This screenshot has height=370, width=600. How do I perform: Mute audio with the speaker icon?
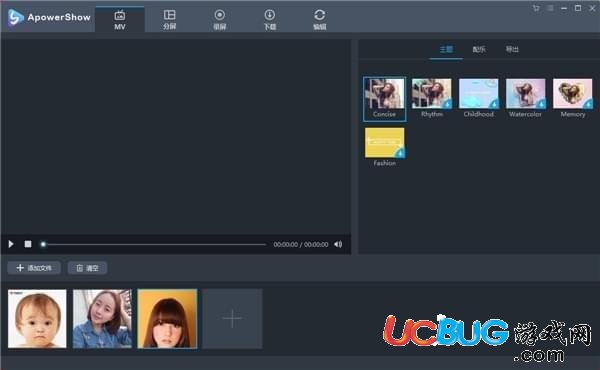pyautogui.click(x=338, y=244)
